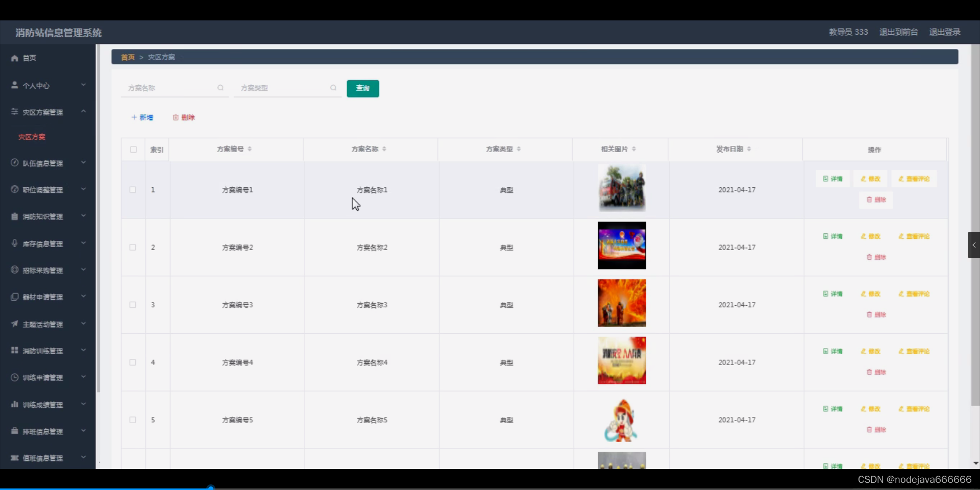Click 修改 pencil icon for 方案编号3 row

(864, 294)
